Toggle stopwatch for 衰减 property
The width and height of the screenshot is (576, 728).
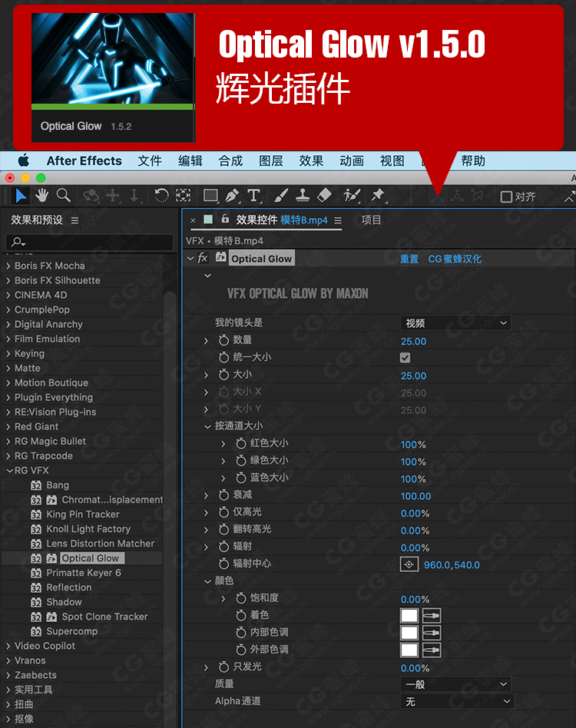pyautogui.click(x=223, y=495)
